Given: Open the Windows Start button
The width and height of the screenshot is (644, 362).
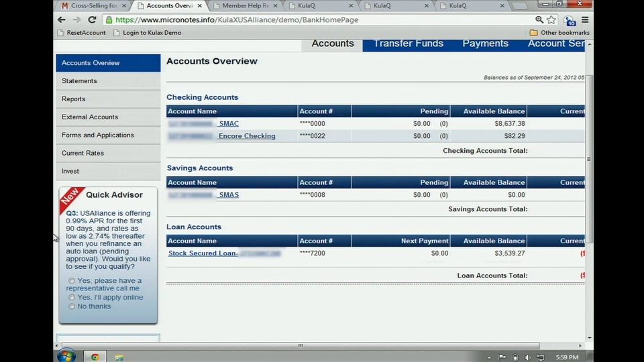Looking at the screenshot, I should pos(66,356).
